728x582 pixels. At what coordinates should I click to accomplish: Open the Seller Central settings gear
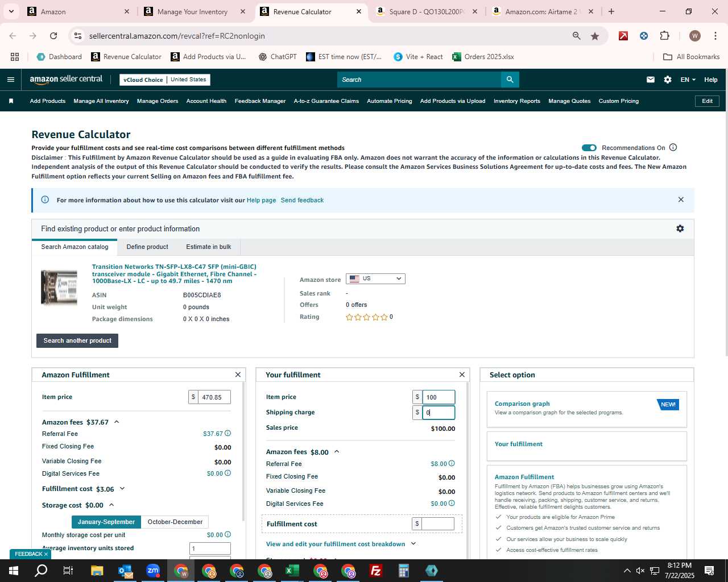point(667,80)
